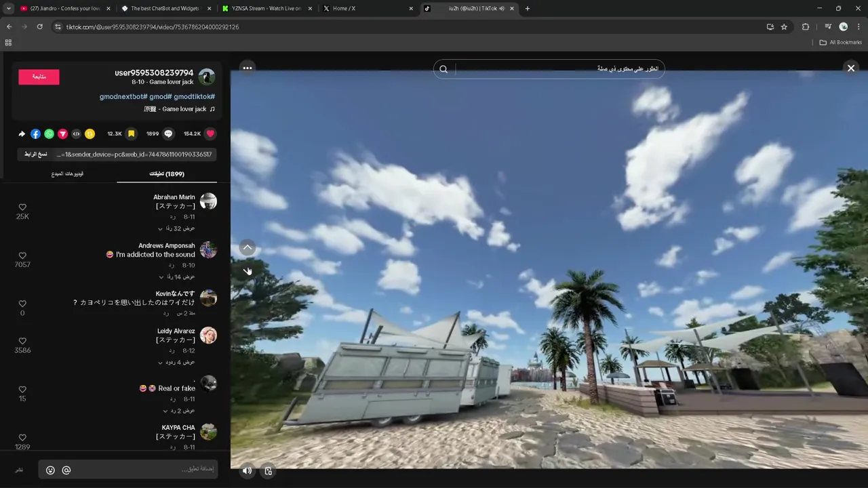Open a new browser tab
Viewport: 868px width, 488px height.
click(528, 9)
